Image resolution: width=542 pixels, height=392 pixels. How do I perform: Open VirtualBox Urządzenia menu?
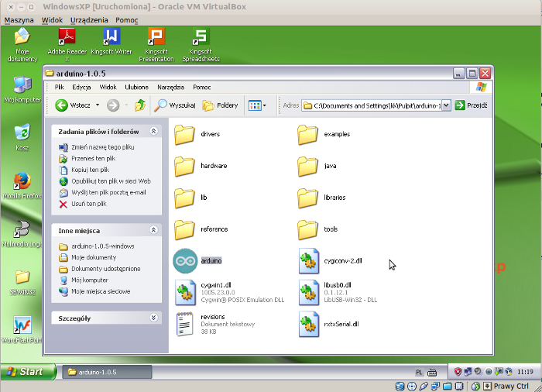point(89,20)
